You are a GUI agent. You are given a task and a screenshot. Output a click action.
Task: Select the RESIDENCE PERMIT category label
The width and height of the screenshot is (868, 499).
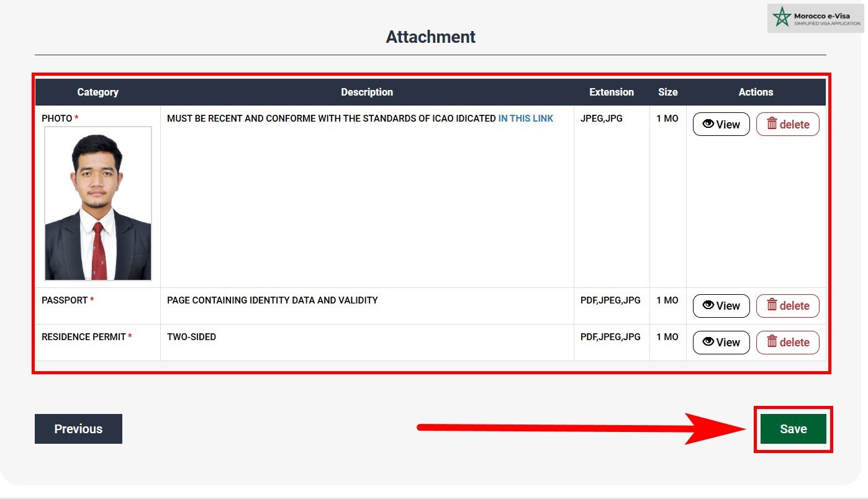pos(84,337)
